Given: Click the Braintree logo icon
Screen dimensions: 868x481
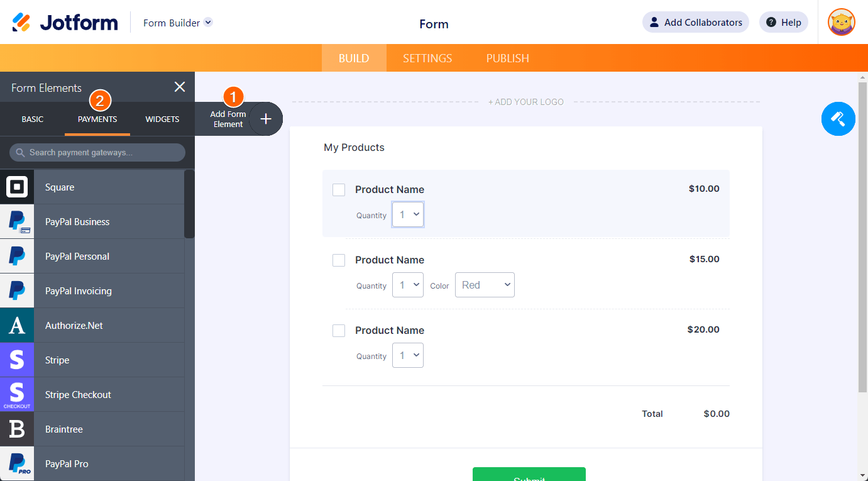Looking at the screenshot, I should point(17,429).
